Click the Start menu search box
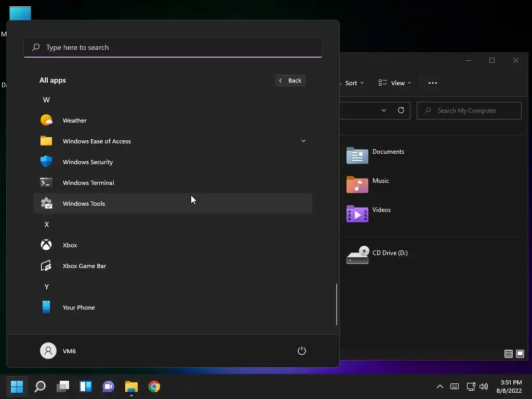This screenshot has width=532, height=399. pos(173,47)
